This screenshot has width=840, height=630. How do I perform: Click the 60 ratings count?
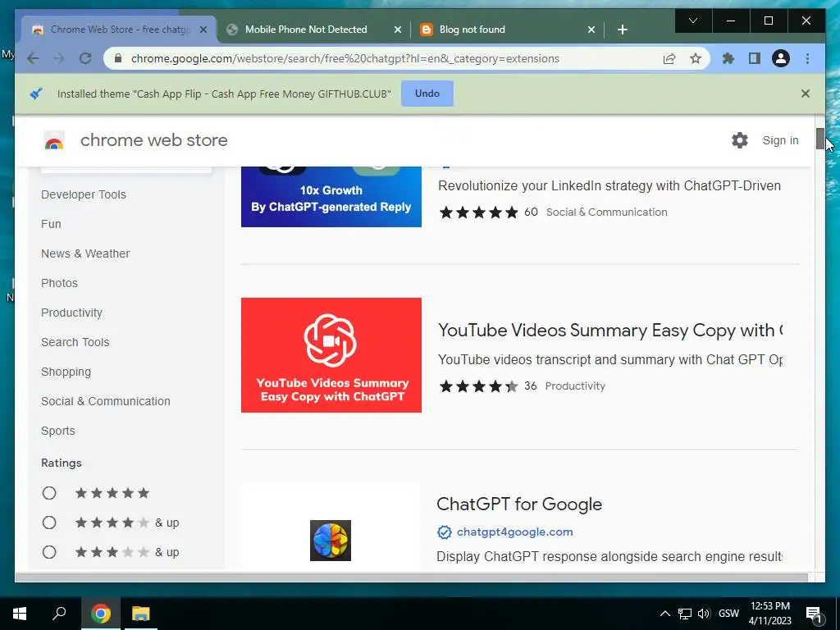click(x=531, y=212)
